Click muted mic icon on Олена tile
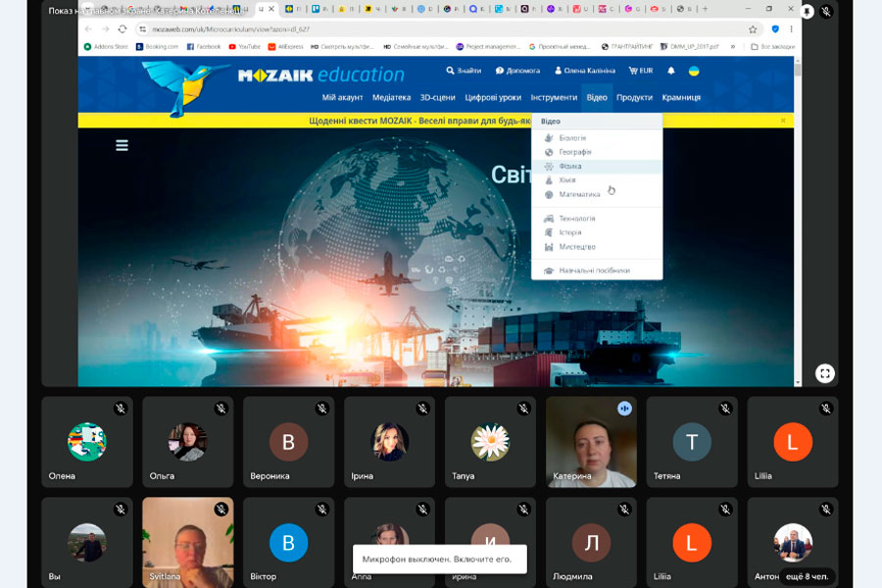Screen dimensions: 882x588 point(121,409)
